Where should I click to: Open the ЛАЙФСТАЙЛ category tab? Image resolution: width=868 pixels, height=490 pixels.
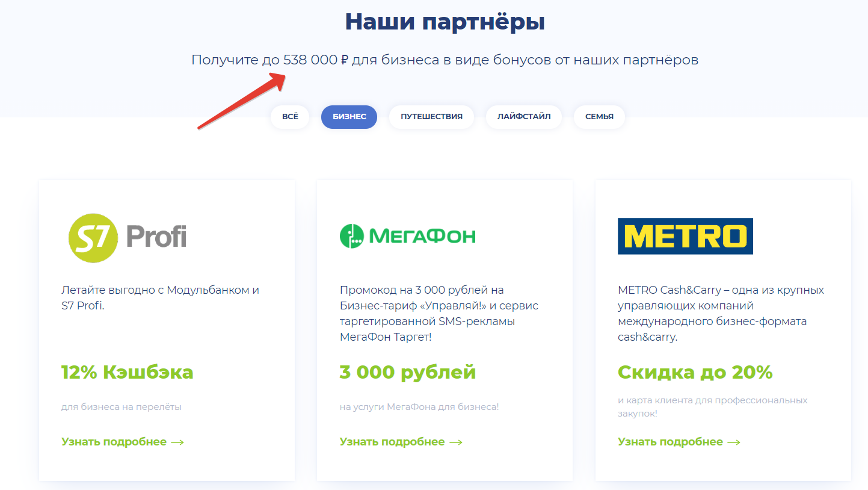pyautogui.click(x=523, y=117)
